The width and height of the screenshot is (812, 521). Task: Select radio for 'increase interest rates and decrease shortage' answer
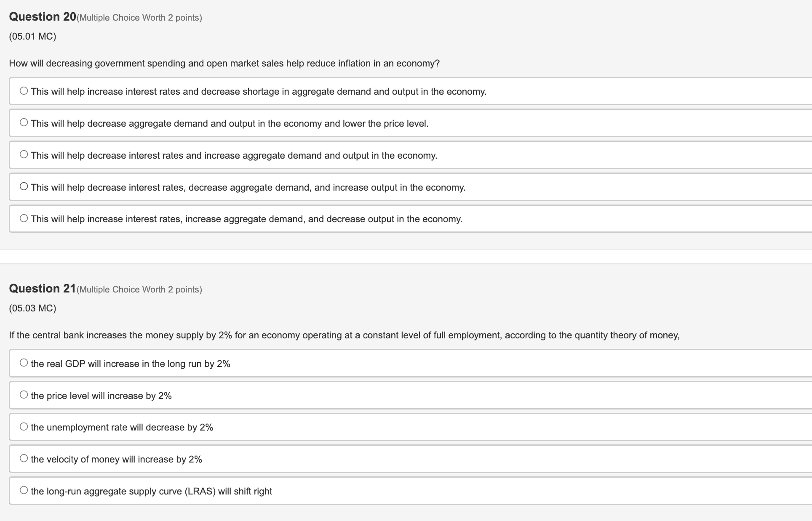pyautogui.click(x=24, y=90)
